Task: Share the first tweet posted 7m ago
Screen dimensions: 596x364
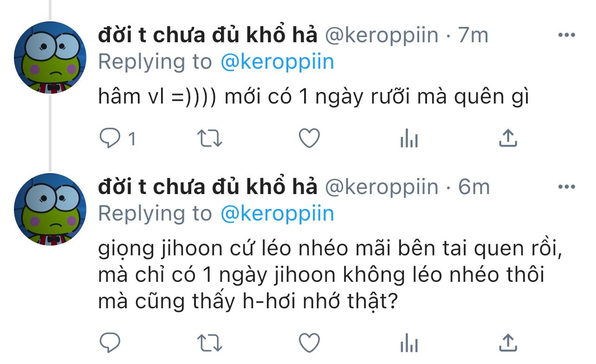Action: click(508, 138)
